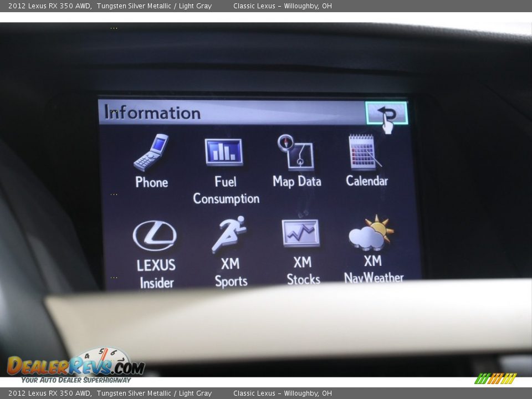532x399 pixels.
Task: Open the Phone flip-phone icon
Action: point(151,152)
